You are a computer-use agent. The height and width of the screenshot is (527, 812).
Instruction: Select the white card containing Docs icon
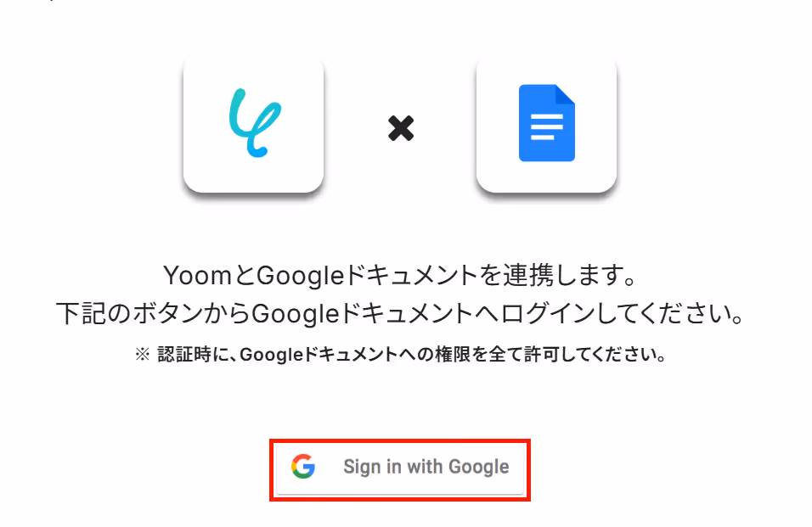pyautogui.click(x=546, y=125)
